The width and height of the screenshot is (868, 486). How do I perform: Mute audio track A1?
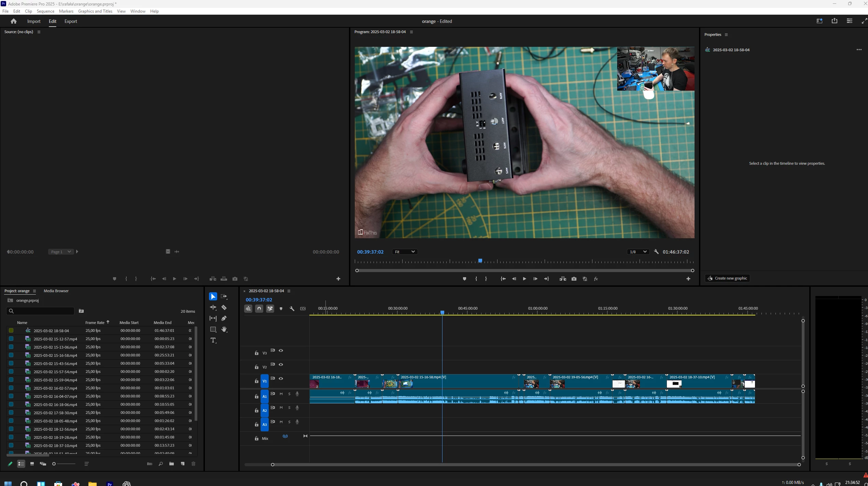(x=281, y=394)
